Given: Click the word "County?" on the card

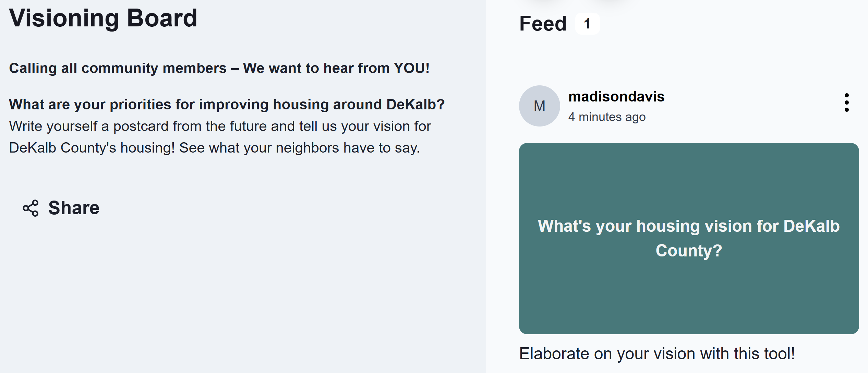Looking at the screenshot, I should (x=689, y=251).
